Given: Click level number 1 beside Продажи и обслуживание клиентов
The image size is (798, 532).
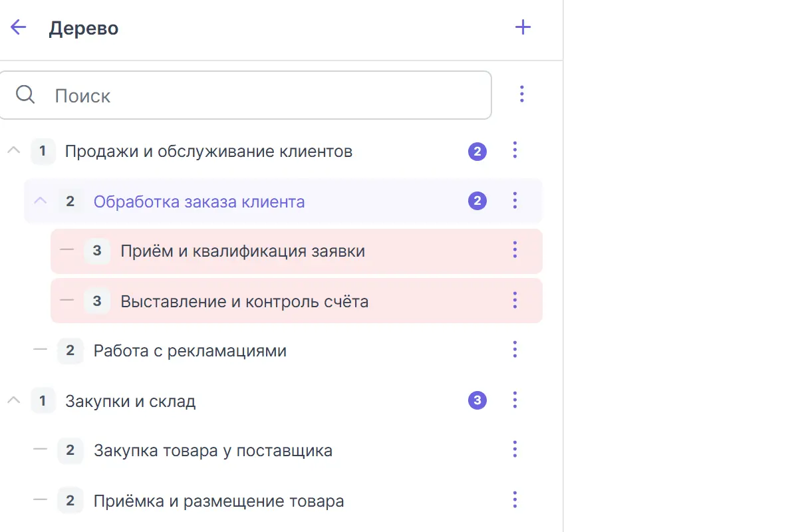Looking at the screenshot, I should pyautogui.click(x=43, y=151).
